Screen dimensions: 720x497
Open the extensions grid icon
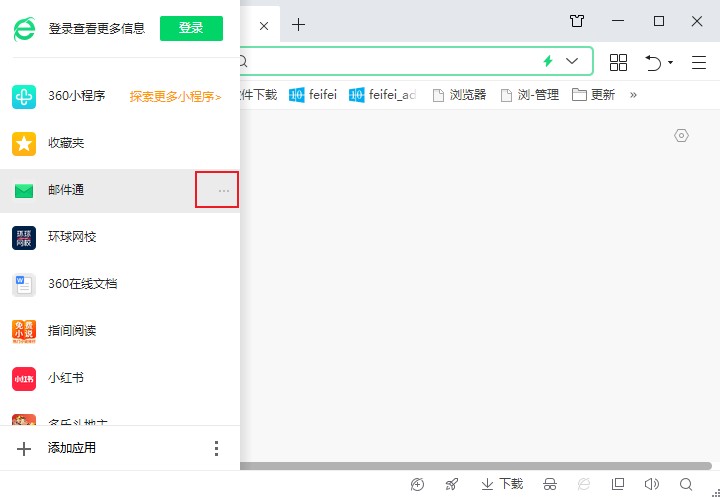click(618, 62)
